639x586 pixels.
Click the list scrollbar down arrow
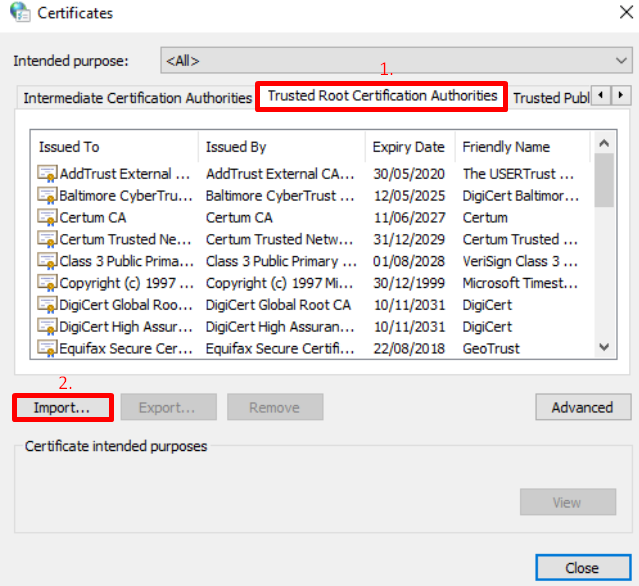(604, 347)
